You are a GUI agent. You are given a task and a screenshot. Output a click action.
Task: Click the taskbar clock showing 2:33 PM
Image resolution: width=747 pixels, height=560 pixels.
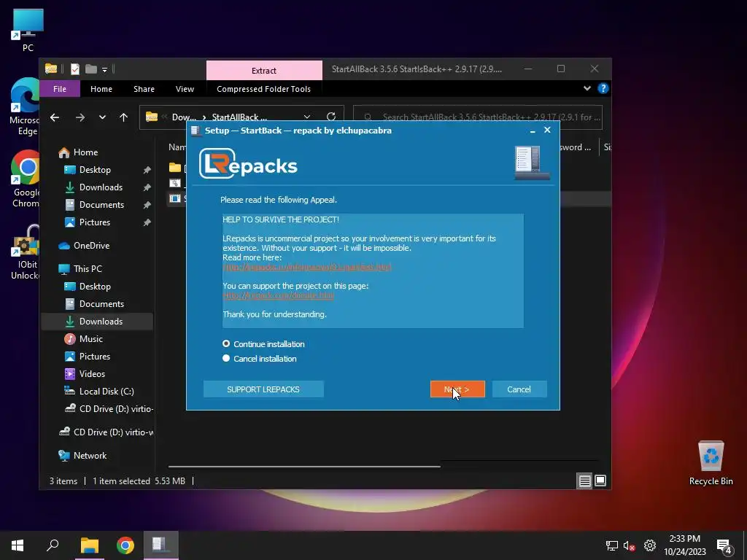click(684, 545)
